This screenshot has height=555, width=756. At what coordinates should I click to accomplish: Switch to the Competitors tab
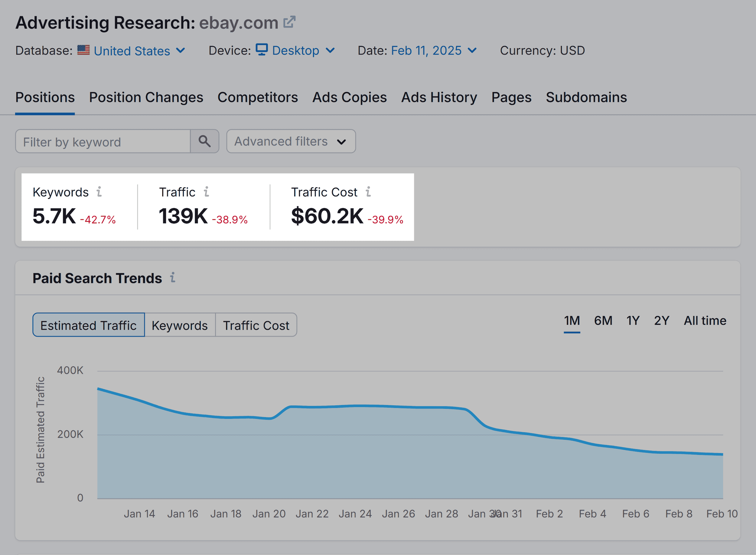[x=258, y=97]
